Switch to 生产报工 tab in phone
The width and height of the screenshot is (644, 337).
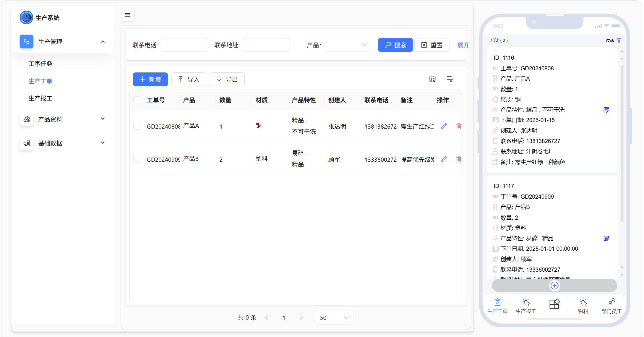pos(526,306)
